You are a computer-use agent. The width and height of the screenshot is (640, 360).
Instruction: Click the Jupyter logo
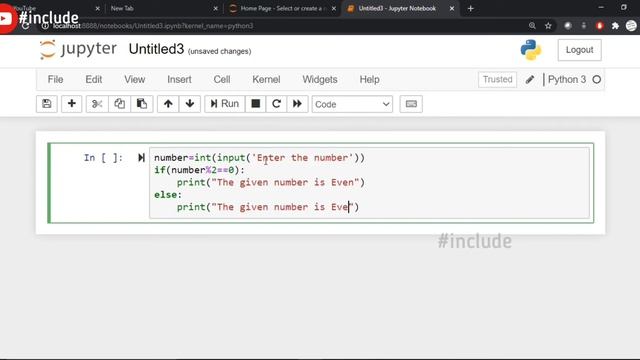click(x=78, y=49)
